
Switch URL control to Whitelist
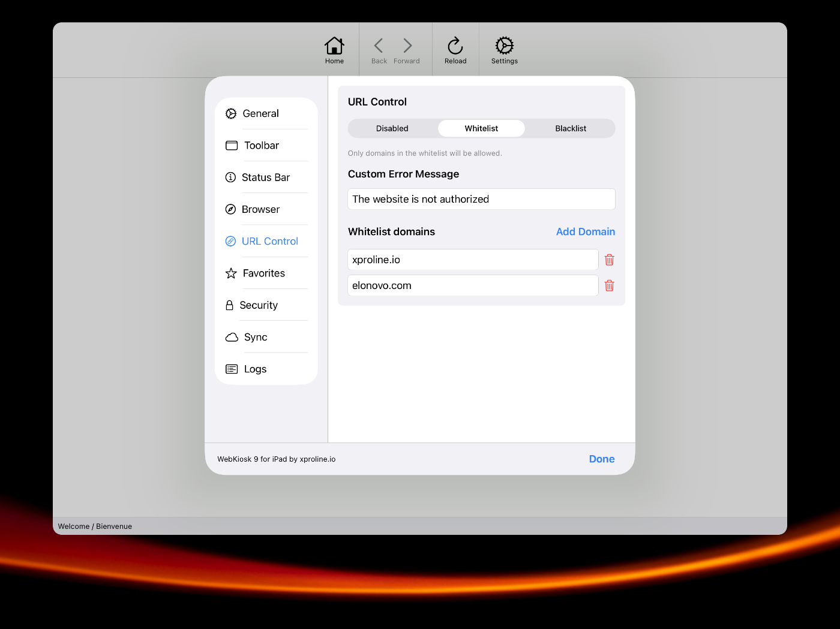[481, 128]
